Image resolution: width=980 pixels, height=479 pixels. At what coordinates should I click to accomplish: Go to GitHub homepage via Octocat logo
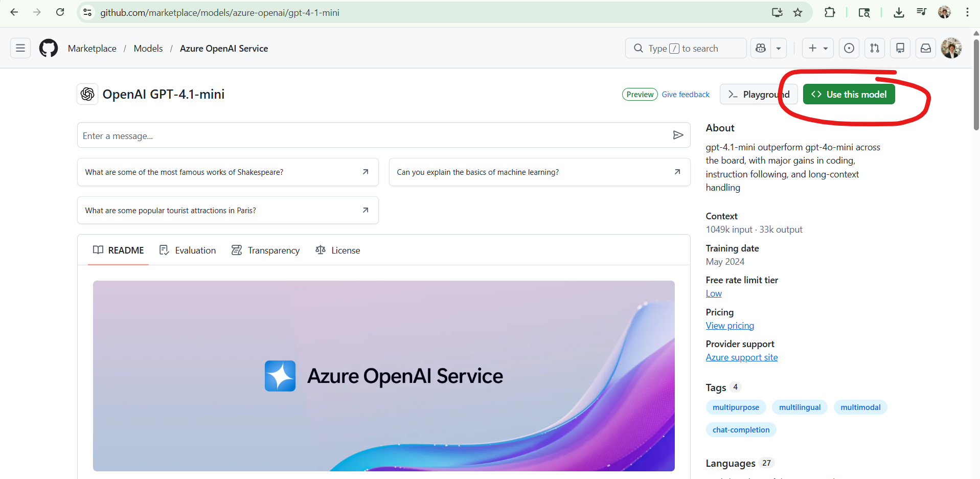tap(49, 48)
